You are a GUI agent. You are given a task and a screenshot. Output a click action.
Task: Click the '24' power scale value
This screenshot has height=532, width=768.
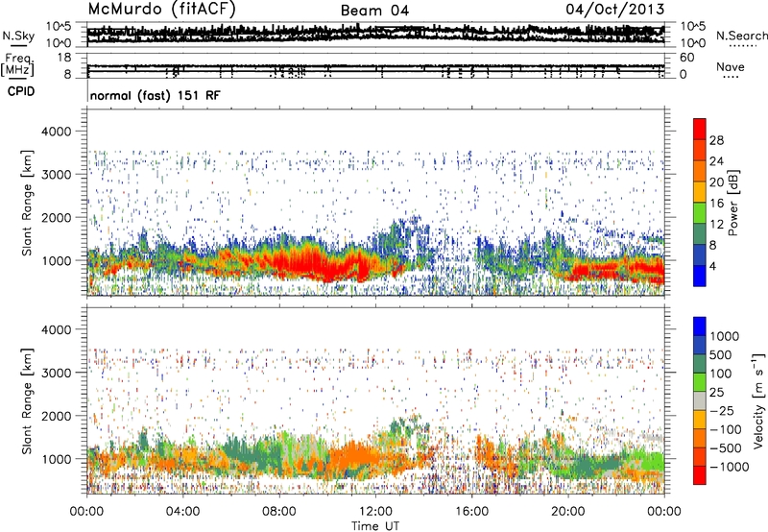coord(716,161)
